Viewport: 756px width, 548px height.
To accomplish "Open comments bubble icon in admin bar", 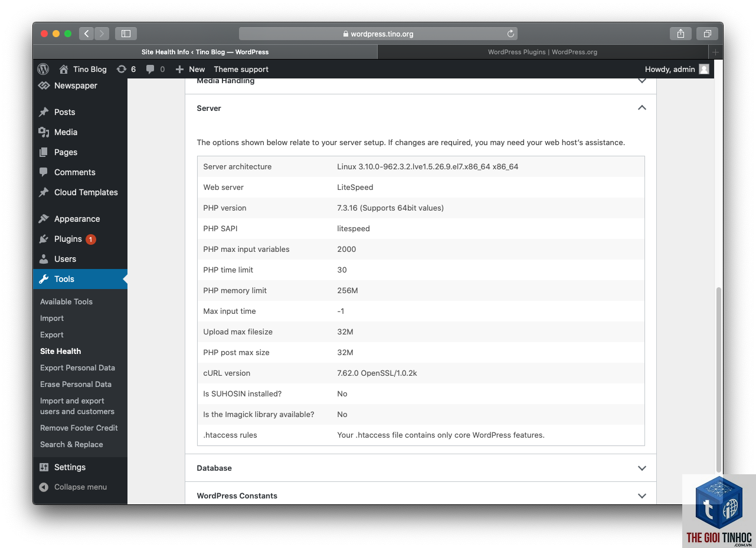I will pos(150,69).
